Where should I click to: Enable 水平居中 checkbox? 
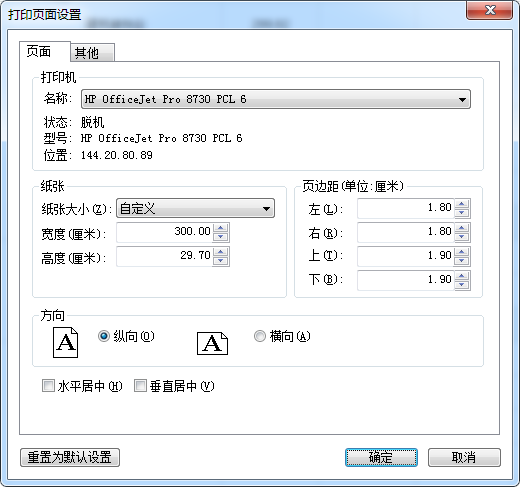48,386
